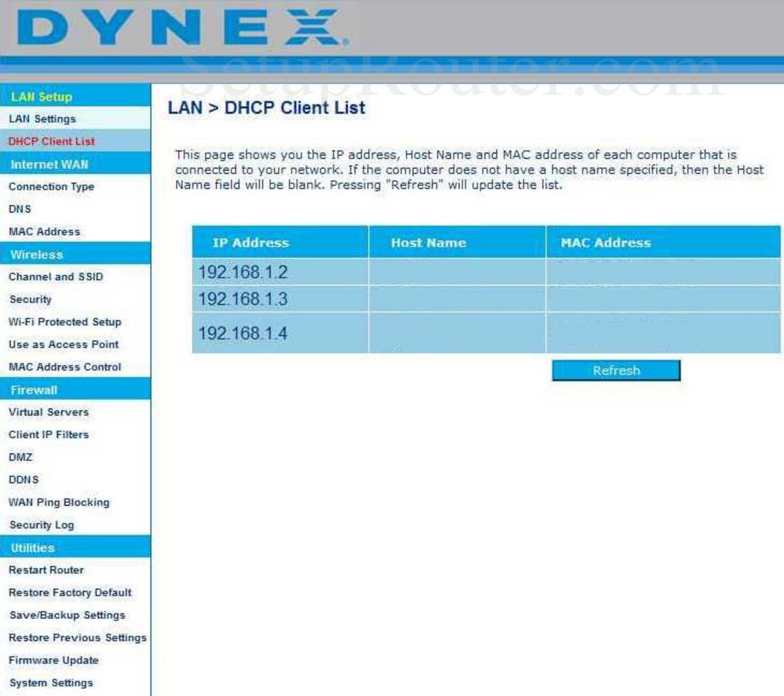
Task: Go to Connection Type page
Action: (x=51, y=186)
